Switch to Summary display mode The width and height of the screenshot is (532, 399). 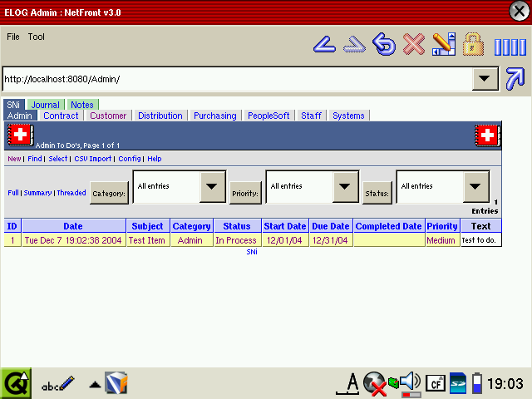(37, 193)
